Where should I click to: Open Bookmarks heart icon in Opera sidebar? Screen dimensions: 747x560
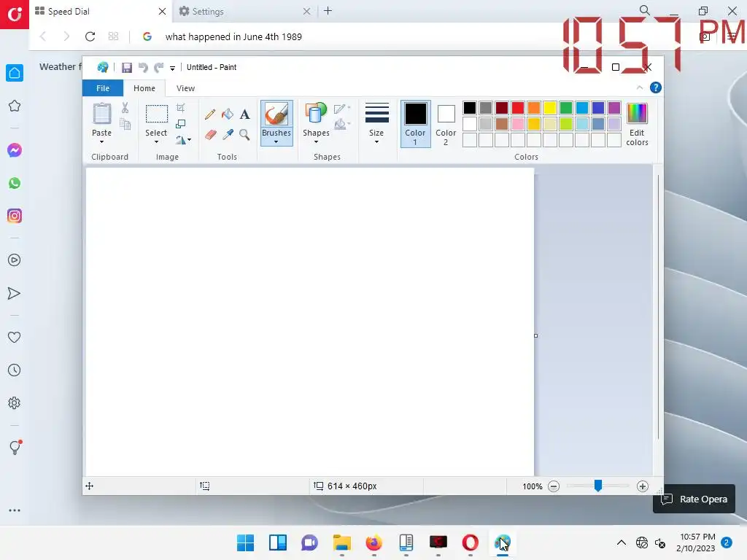click(x=15, y=337)
